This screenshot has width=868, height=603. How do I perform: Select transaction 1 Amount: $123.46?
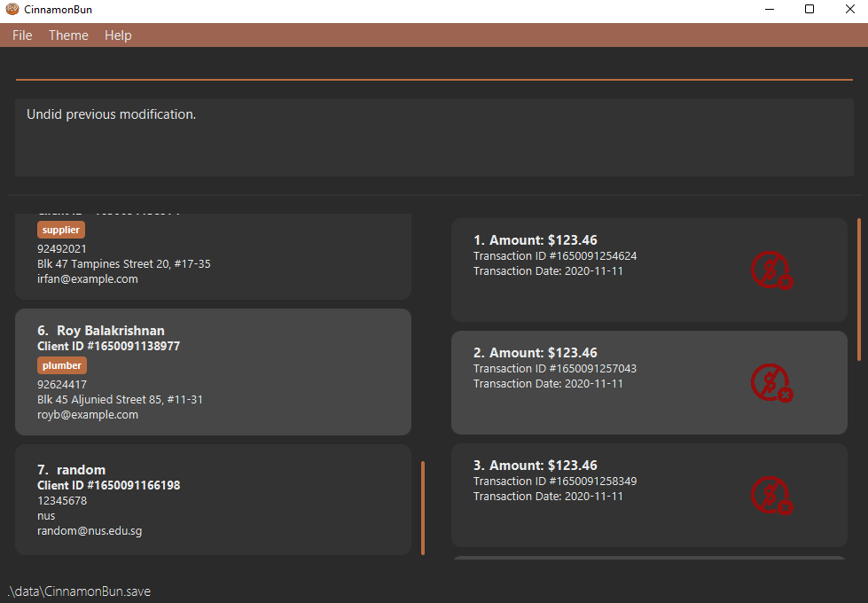click(x=649, y=270)
